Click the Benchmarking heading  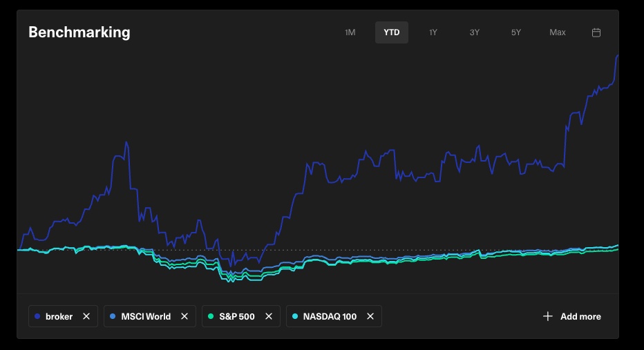click(x=79, y=32)
